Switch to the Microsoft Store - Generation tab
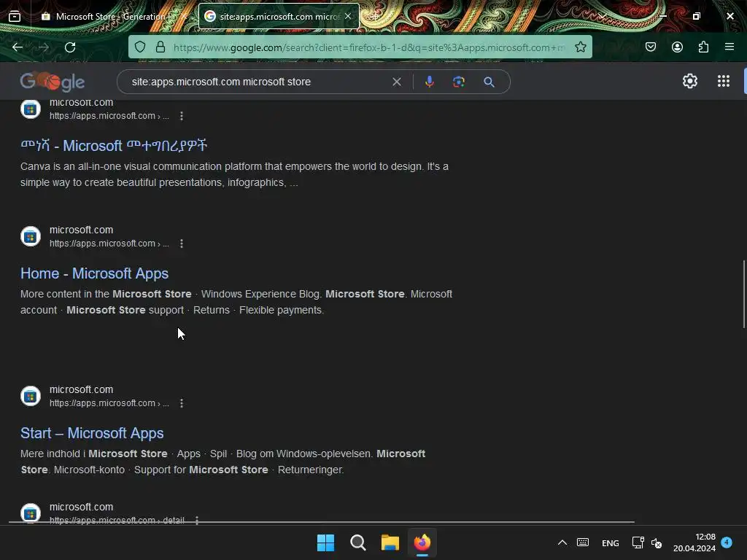 point(109,17)
